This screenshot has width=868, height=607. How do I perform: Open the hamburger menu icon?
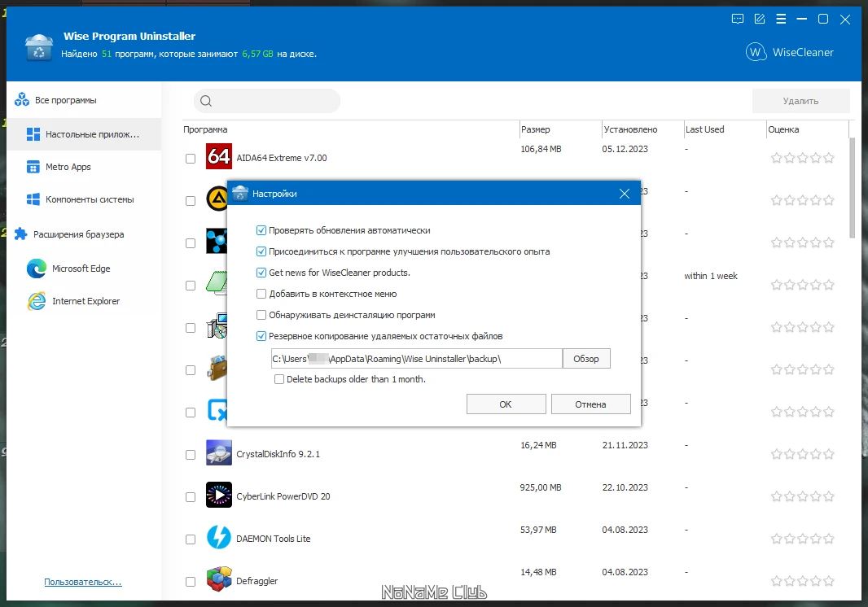(781, 20)
